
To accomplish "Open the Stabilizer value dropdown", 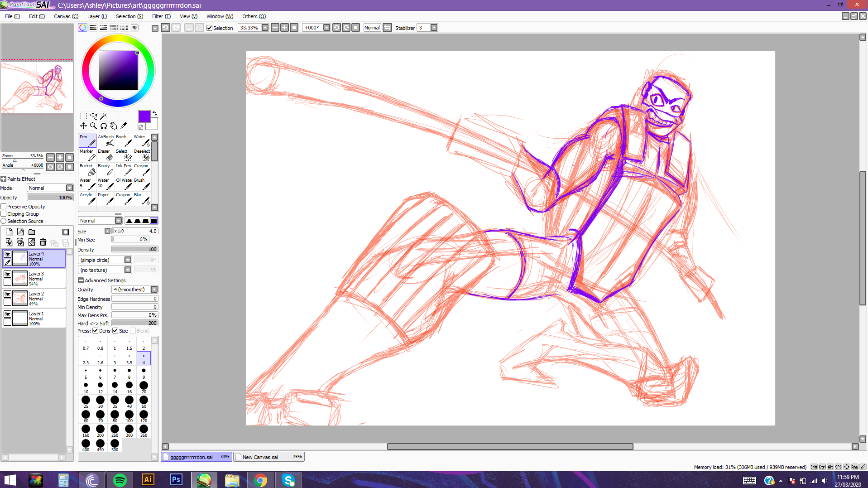I will click(x=434, y=28).
